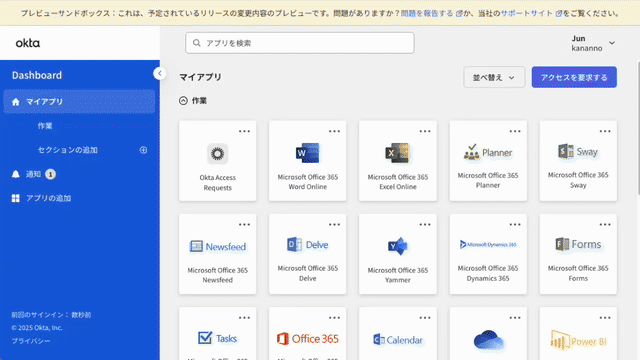Open the Microsoft Office 365 Forms icon

point(578,244)
